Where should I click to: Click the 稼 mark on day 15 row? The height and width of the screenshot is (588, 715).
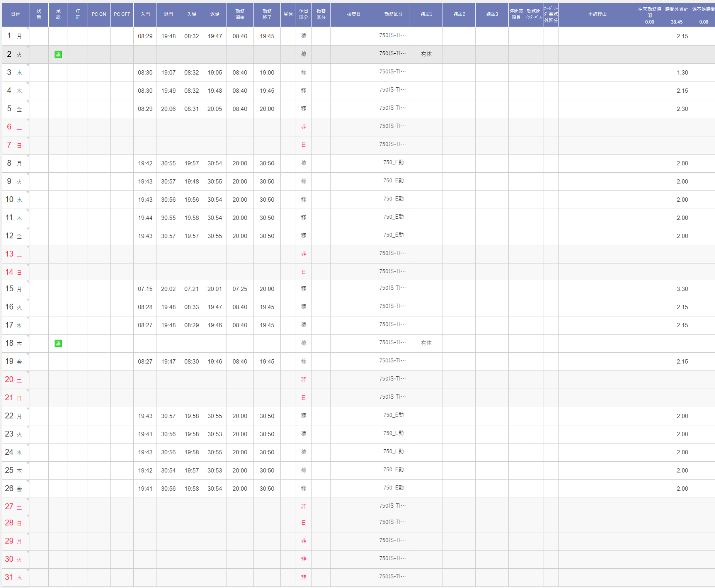pyautogui.click(x=303, y=289)
